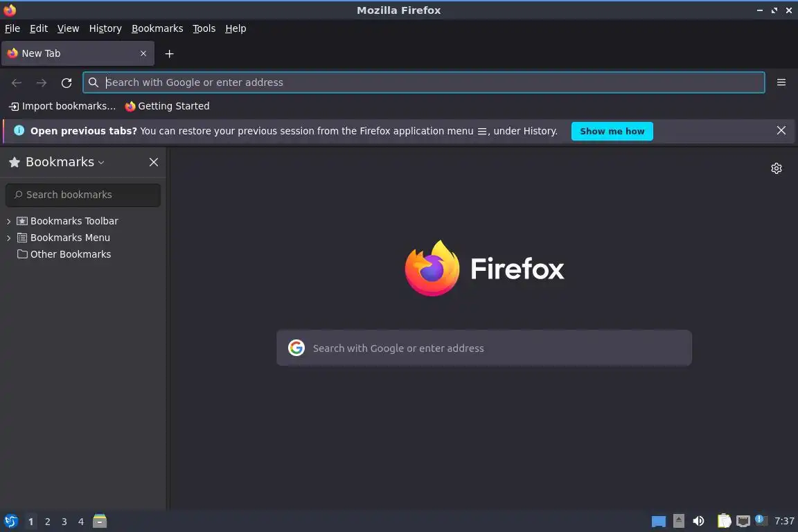This screenshot has height=532, width=798.
Task: Open the Tools menu
Action: click(204, 28)
